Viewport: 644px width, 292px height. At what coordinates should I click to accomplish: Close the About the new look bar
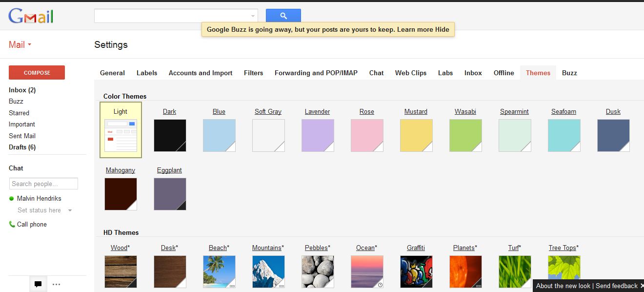coord(642,286)
